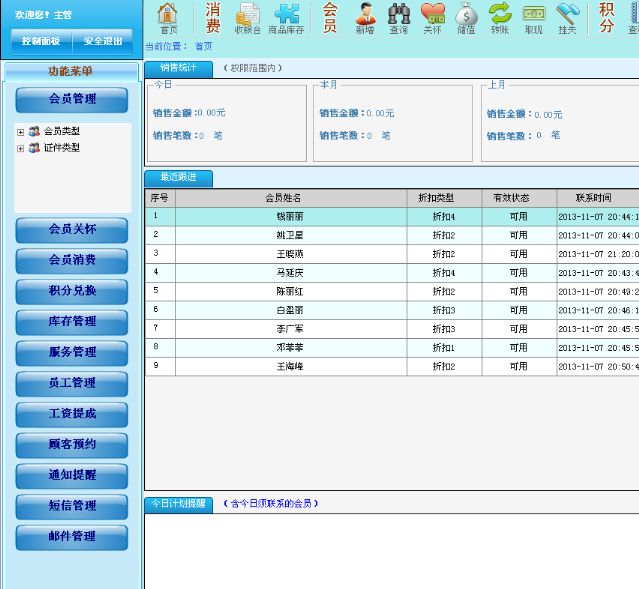The height and width of the screenshot is (589, 639).
Task: Expand the 证件类型 tree node
Action: coord(20,148)
